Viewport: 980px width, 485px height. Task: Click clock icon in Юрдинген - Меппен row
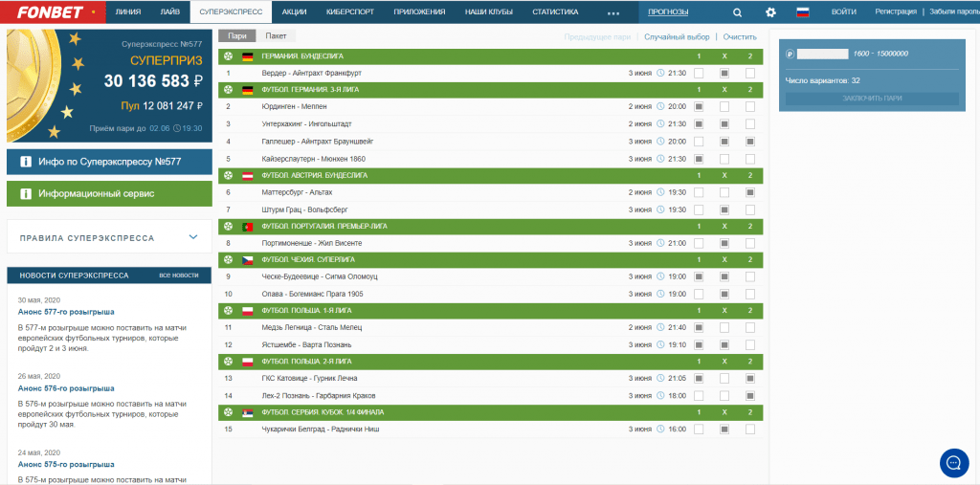661,107
